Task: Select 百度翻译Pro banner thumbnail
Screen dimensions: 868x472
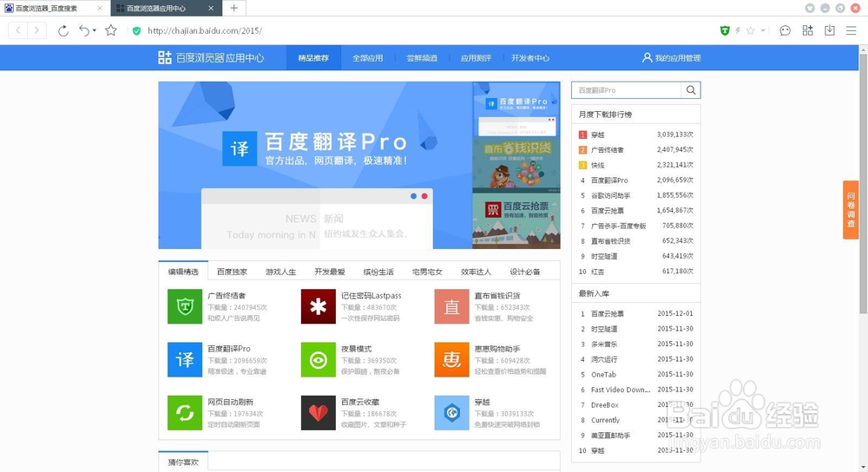Action: click(x=516, y=109)
